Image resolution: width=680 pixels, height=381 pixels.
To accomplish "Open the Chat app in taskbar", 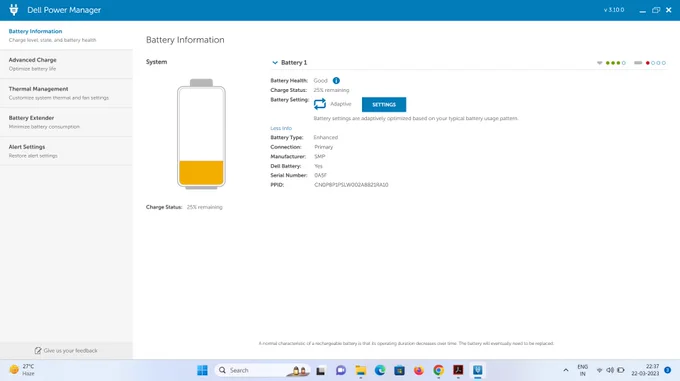I will coord(341,370).
